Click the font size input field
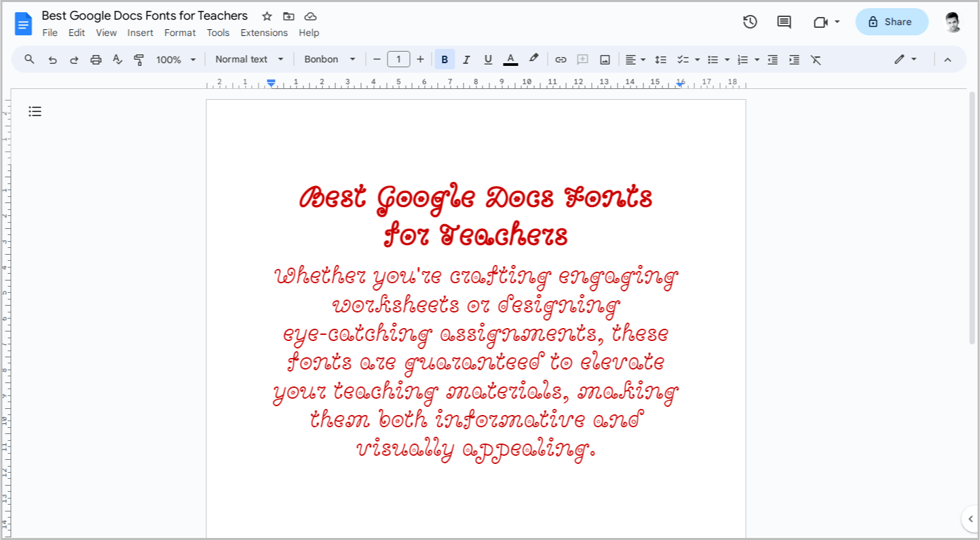 (x=398, y=59)
